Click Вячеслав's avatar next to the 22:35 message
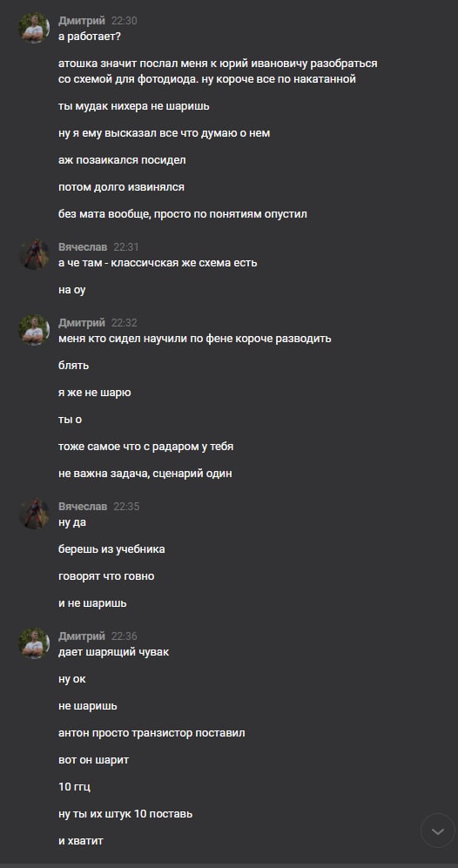This screenshot has height=868, width=458. click(x=34, y=513)
